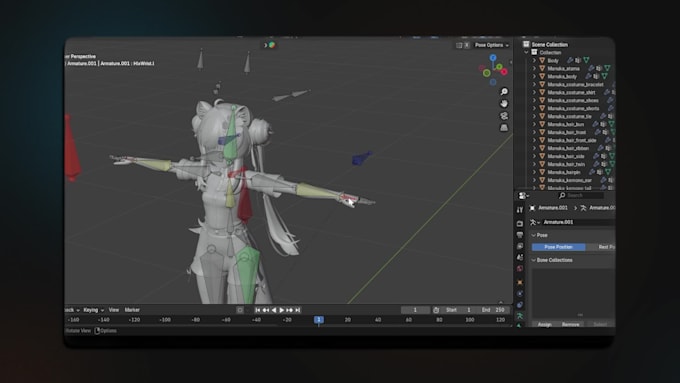Select Manuka_hair_ribbon in the outliner
The width and height of the screenshot is (680, 383).
tap(568, 148)
